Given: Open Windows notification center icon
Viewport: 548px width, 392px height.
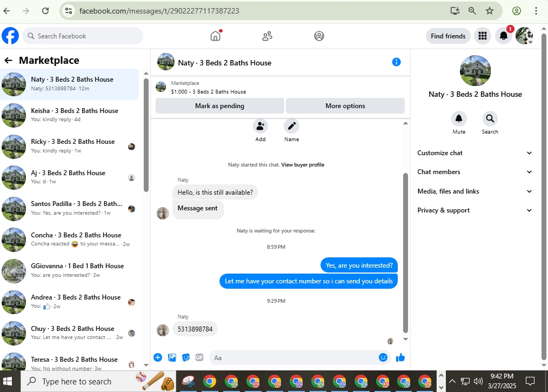Looking at the screenshot, I should point(530,381).
